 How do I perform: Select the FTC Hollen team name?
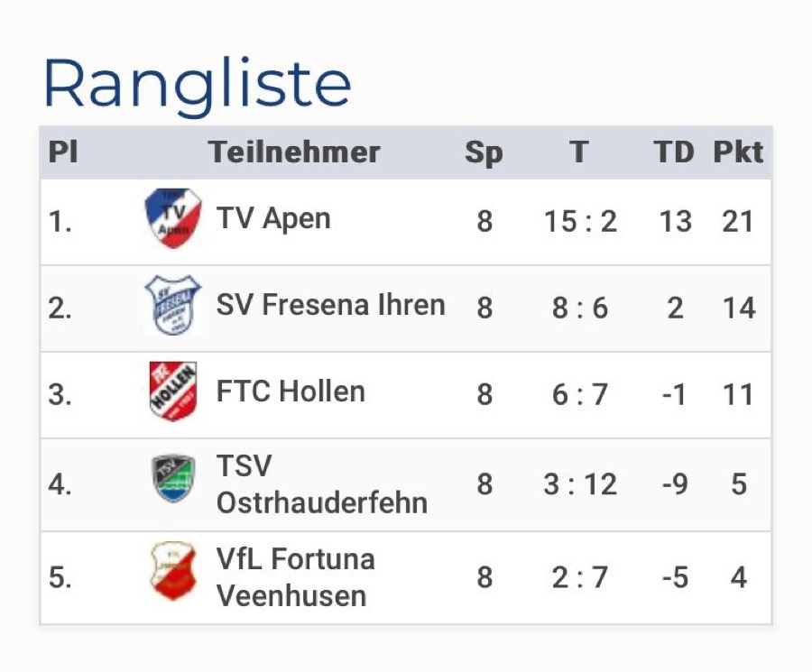coord(291,391)
